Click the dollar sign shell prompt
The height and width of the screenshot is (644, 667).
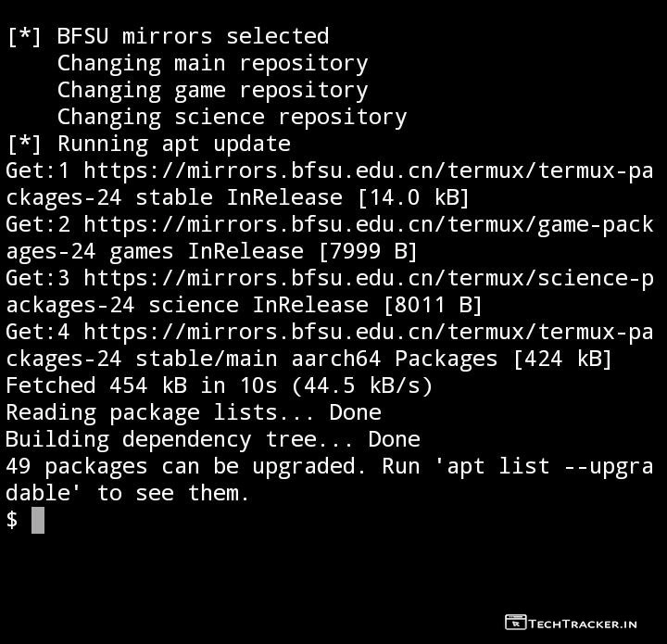pos(12,520)
